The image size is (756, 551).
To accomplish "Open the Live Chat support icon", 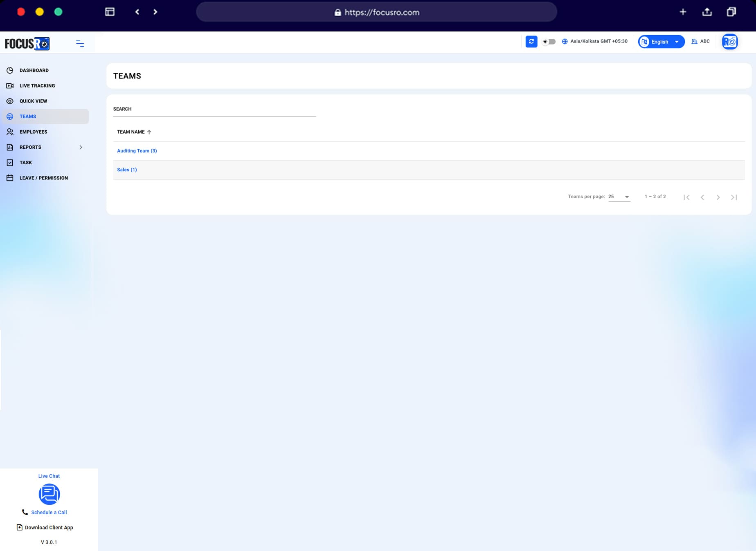I will (x=49, y=494).
